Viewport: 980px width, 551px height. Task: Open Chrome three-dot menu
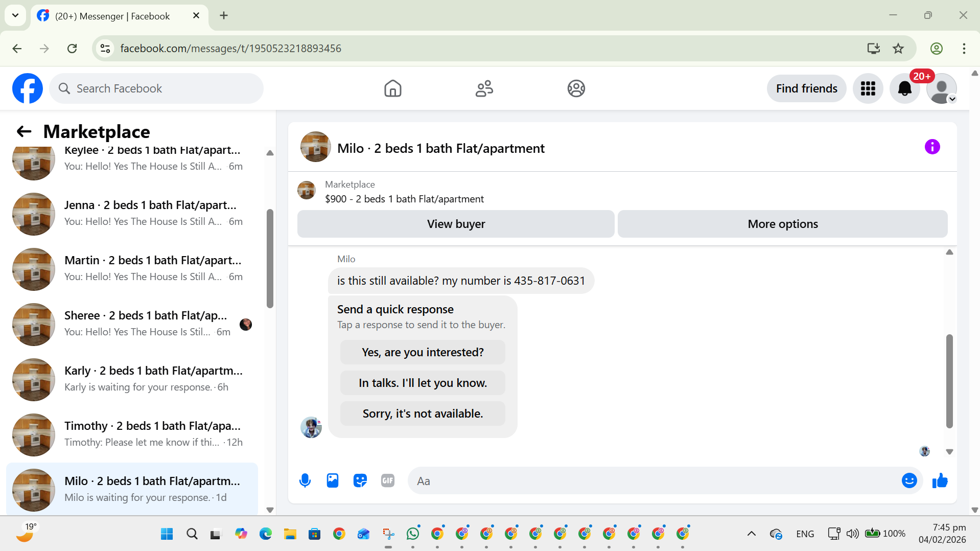coord(964,49)
